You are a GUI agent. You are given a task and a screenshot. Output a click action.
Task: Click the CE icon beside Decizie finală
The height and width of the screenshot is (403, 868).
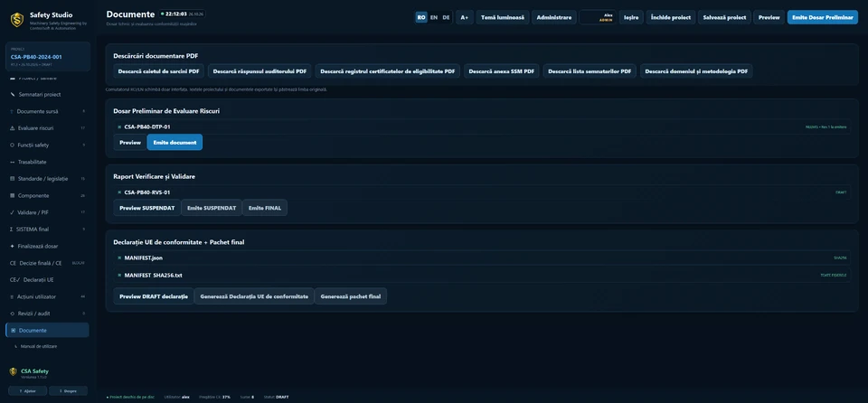pyautogui.click(x=13, y=263)
